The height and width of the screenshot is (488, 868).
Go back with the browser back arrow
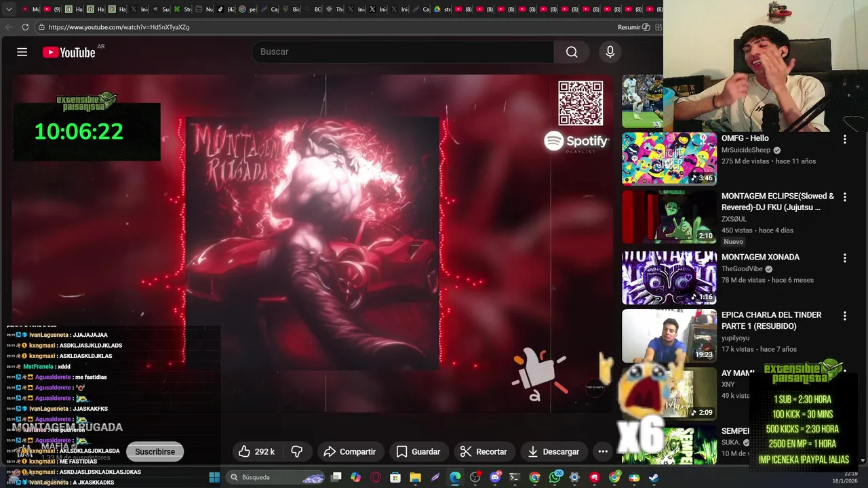pyautogui.click(x=9, y=27)
